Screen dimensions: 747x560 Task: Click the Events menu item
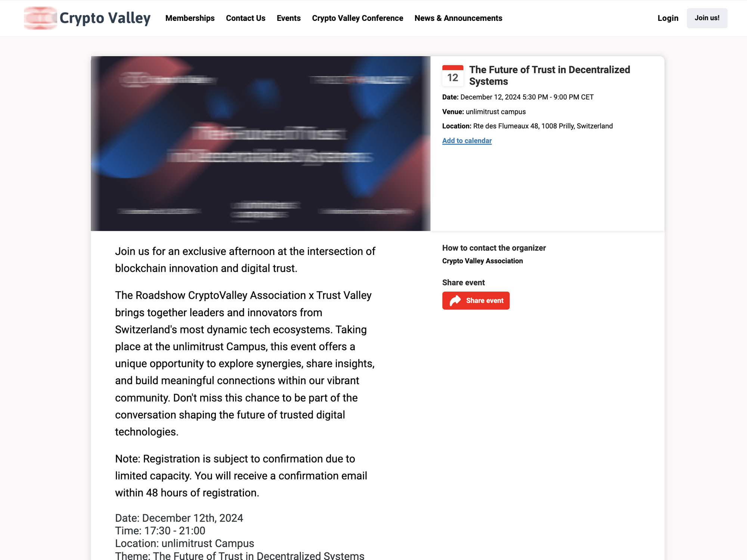pos(289,18)
